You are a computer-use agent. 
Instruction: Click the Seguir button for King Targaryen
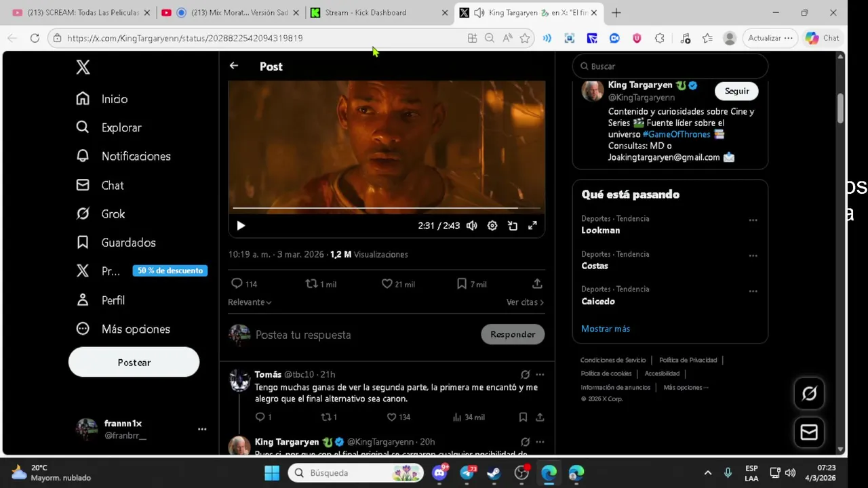point(736,91)
